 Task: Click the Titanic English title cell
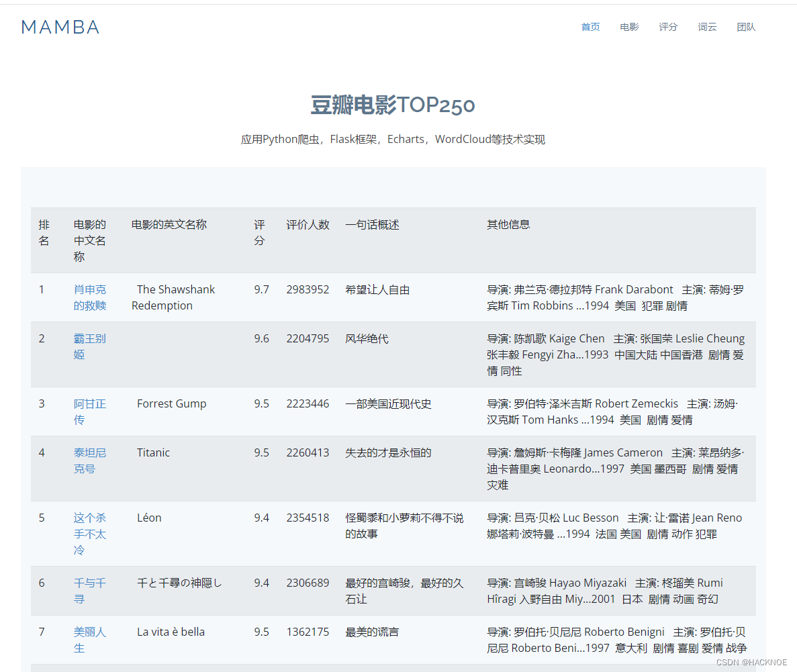(154, 452)
